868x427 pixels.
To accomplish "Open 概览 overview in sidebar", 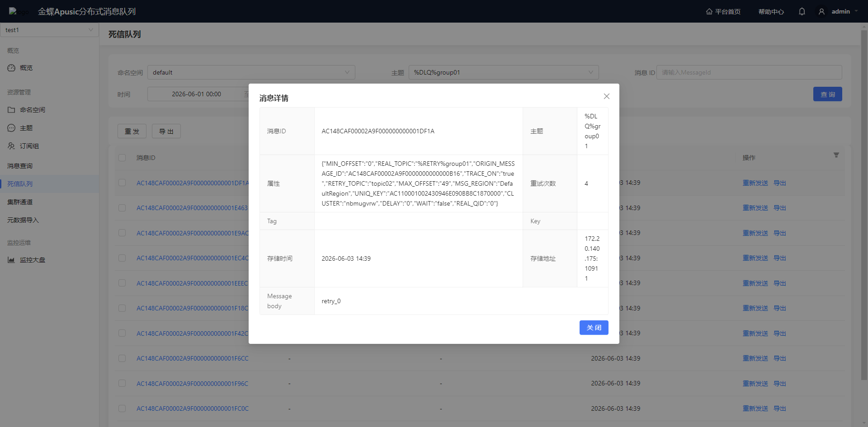I will coord(26,68).
